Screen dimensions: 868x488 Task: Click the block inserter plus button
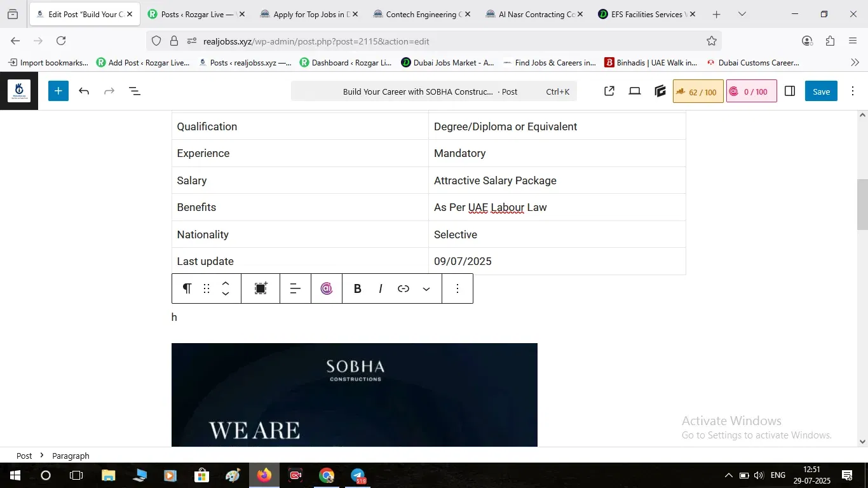click(x=58, y=91)
